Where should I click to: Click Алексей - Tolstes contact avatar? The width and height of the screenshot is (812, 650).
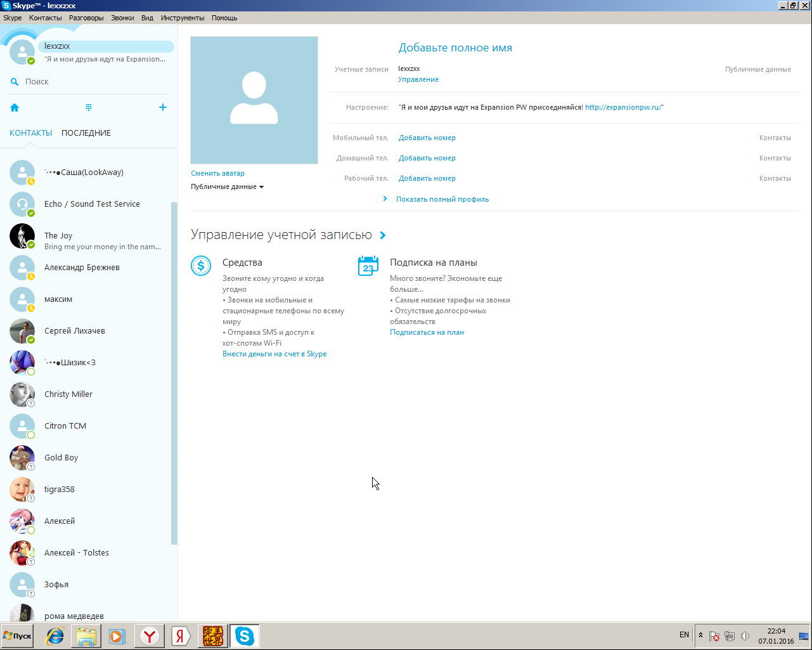click(x=22, y=553)
